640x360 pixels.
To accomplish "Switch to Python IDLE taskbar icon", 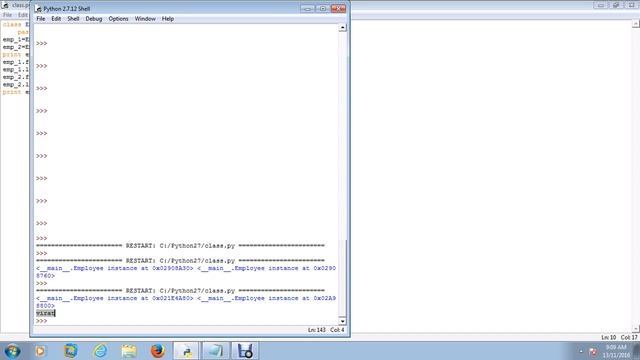I will click(x=187, y=351).
